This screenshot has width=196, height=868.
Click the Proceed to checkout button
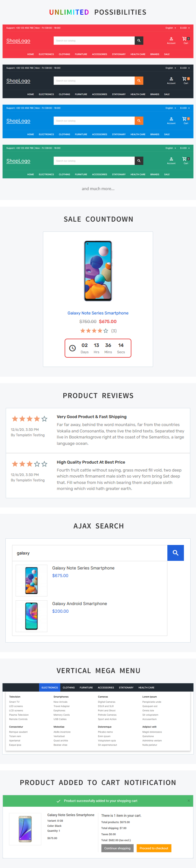pyautogui.click(x=154, y=848)
